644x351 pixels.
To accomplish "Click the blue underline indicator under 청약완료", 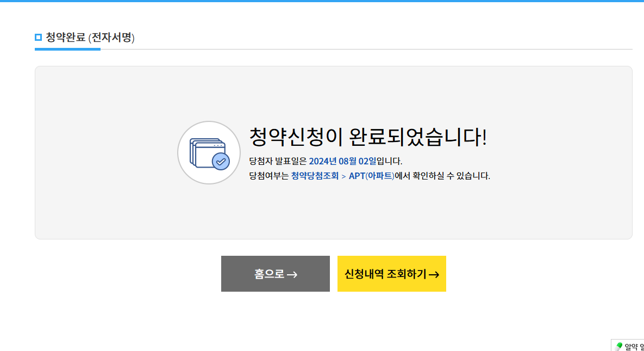I will 67,49.
